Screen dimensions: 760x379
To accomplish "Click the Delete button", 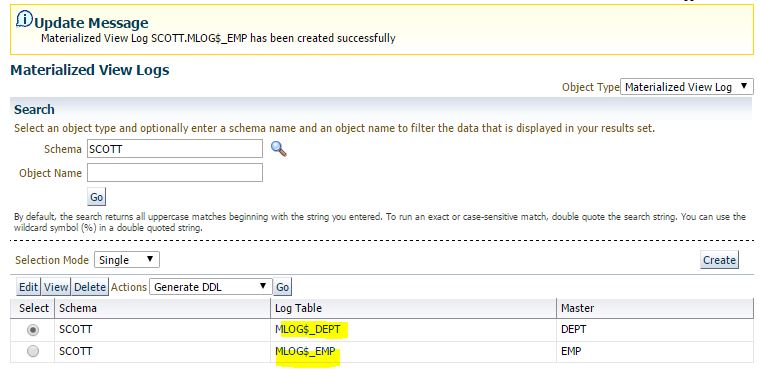I will click(90, 287).
